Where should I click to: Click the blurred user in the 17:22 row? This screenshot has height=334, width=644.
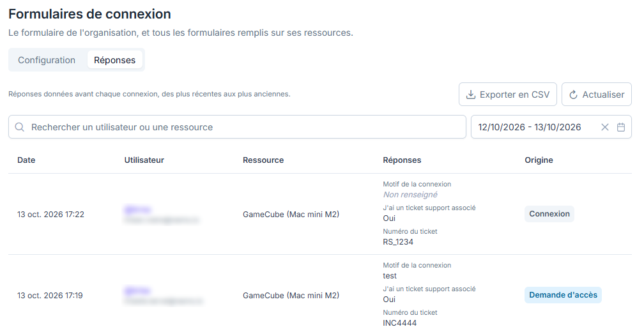[162, 215]
